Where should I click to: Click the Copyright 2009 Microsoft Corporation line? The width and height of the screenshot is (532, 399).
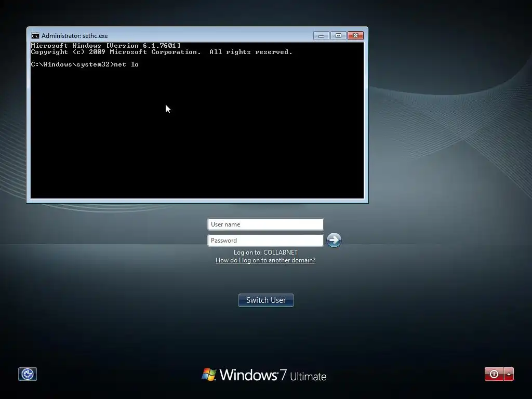tap(162, 52)
